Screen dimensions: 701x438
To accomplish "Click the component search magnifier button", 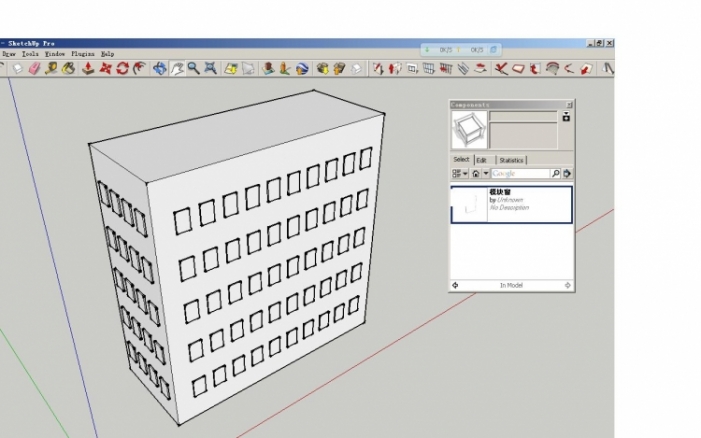I will pos(555,174).
